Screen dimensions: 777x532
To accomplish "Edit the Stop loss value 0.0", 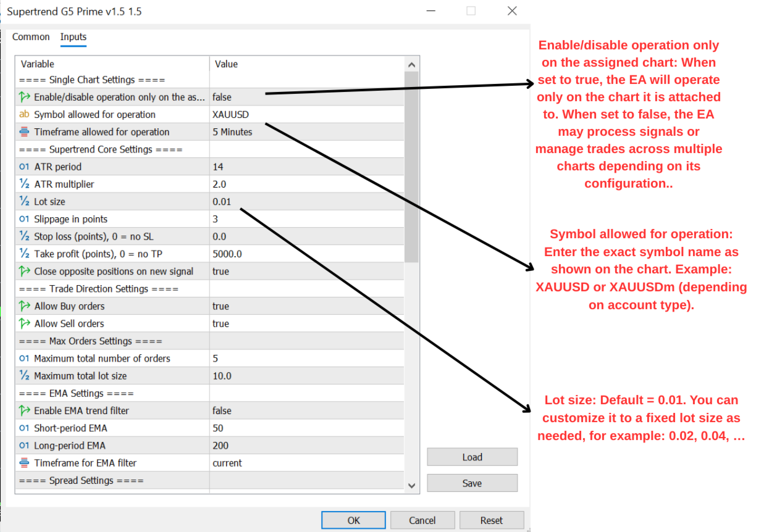I will click(x=307, y=236).
